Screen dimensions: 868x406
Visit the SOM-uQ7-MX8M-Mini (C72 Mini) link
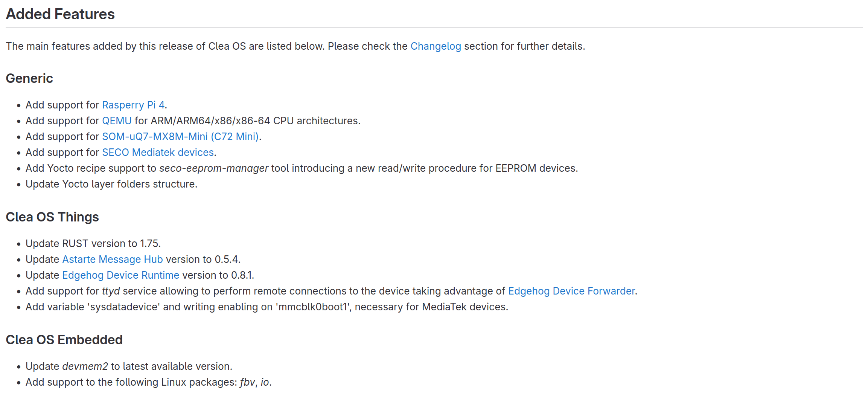(x=180, y=137)
